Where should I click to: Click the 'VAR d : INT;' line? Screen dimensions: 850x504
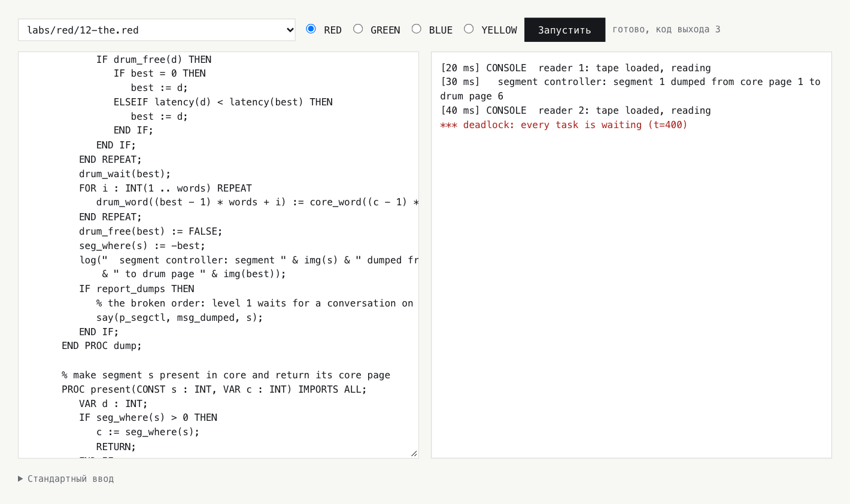click(113, 404)
